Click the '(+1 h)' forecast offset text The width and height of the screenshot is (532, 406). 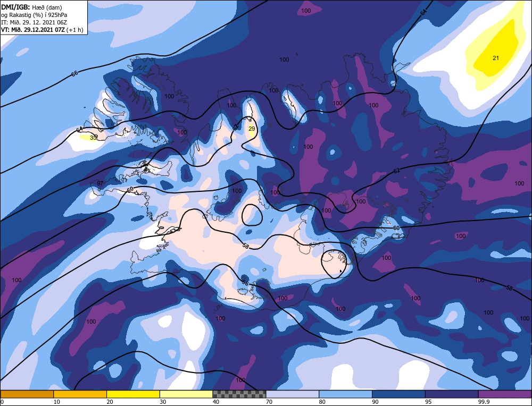(74, 30)
